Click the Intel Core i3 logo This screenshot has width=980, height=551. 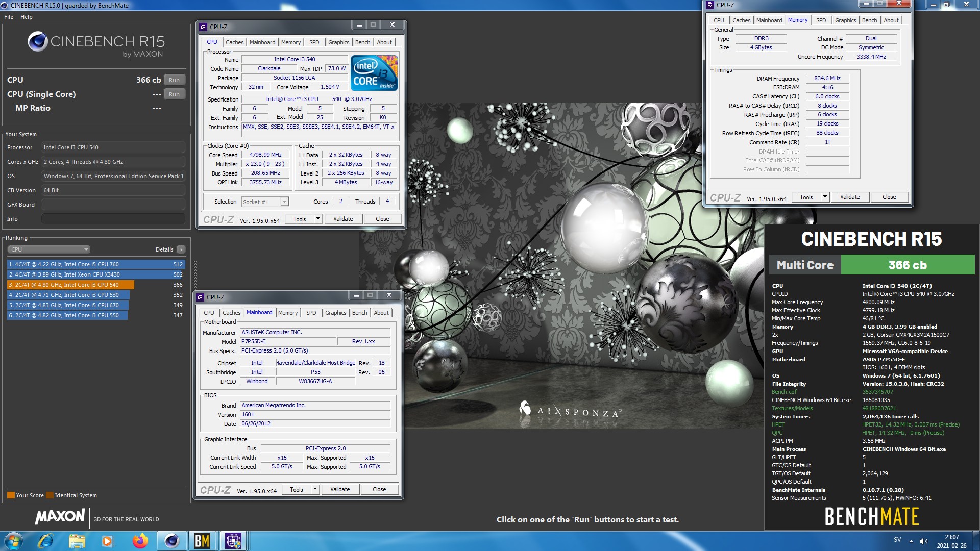[374, 73]
